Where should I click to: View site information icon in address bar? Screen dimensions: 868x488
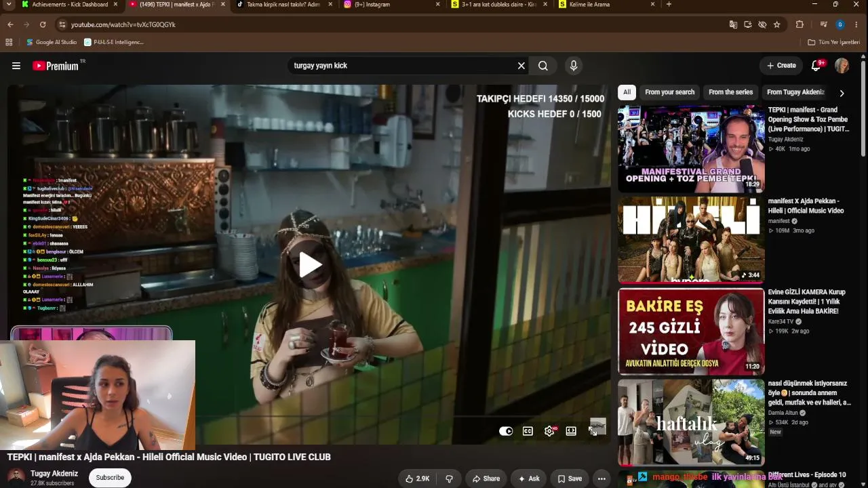pos(62,24)
